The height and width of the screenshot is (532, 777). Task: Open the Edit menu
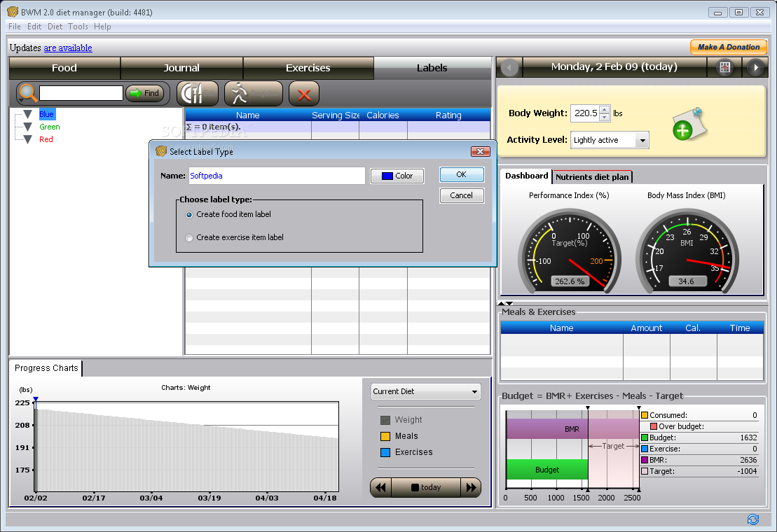point(34,27)
